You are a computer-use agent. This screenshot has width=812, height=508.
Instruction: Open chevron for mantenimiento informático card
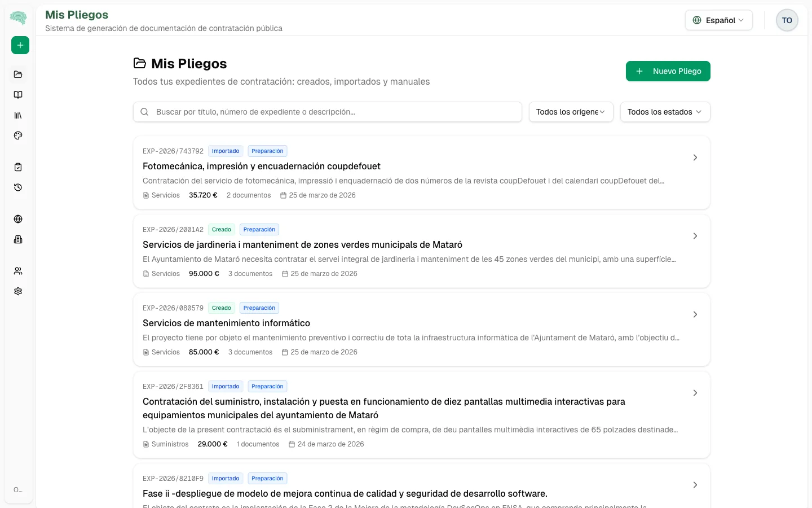(x=695, y=314)
